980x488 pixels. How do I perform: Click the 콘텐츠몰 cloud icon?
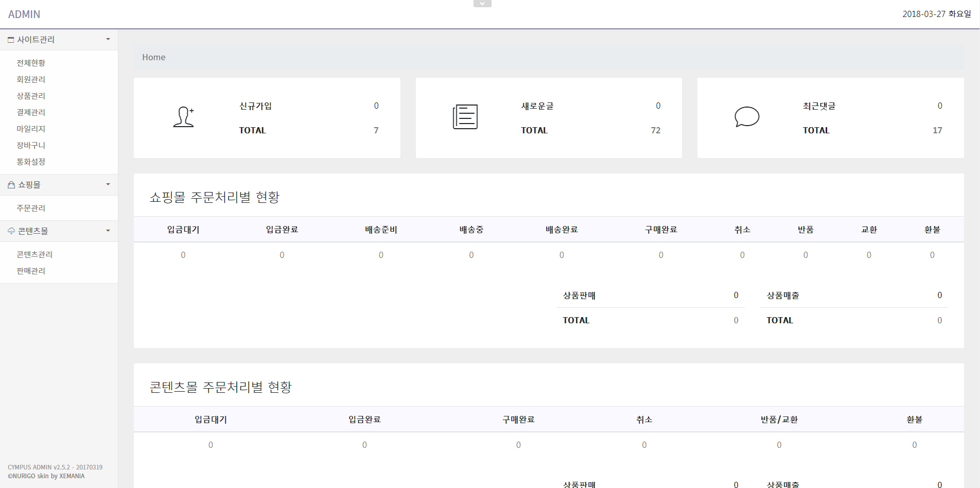pos(11,231)
